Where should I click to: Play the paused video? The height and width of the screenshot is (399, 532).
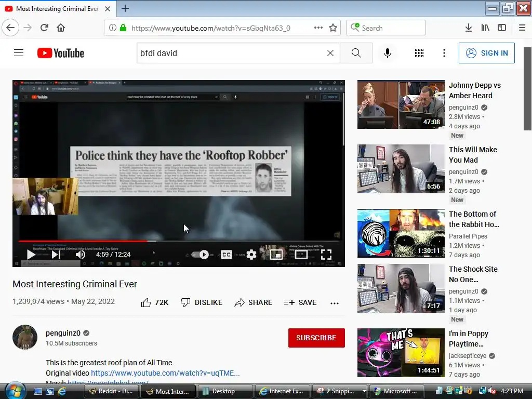point(31,254)
